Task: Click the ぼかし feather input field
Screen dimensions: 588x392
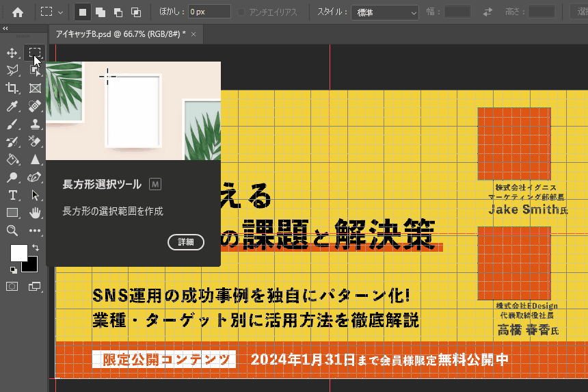Action: (x=209, y=12)
